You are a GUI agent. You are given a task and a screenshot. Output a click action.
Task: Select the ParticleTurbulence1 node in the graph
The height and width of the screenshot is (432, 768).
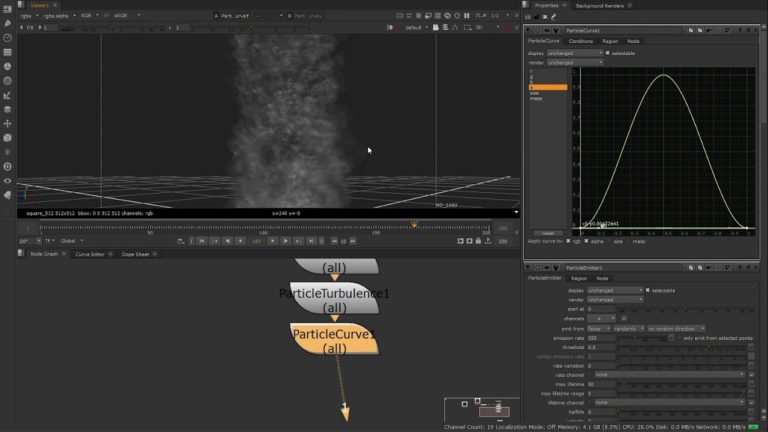pos(334,299)
